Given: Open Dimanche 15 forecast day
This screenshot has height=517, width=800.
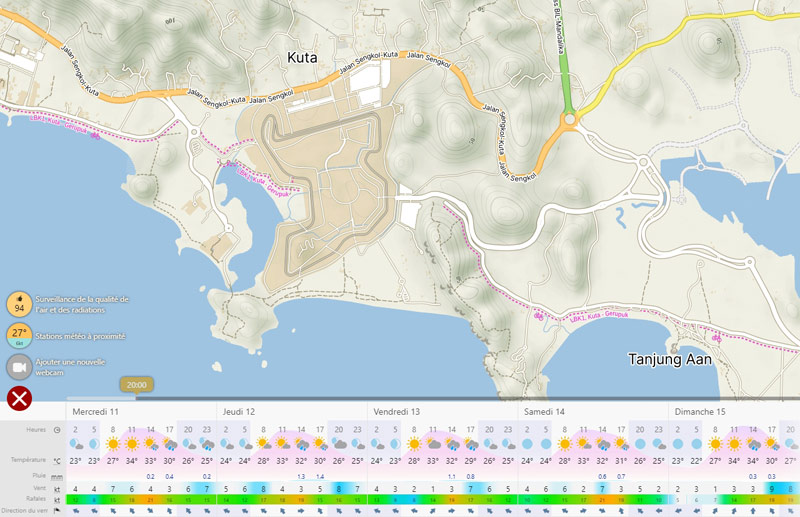Looking at the screenshot, I should coord(700,412).
